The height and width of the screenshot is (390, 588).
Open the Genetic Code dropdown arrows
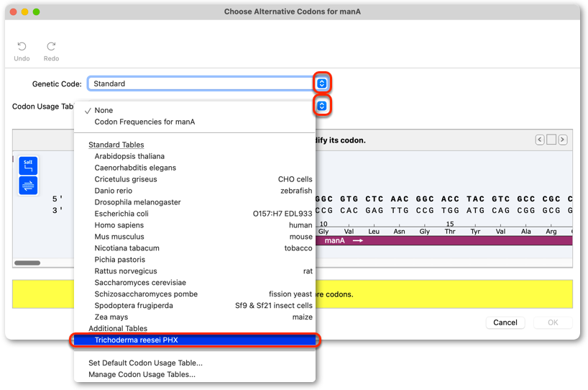pyautogui.click(x=322, y=83)
